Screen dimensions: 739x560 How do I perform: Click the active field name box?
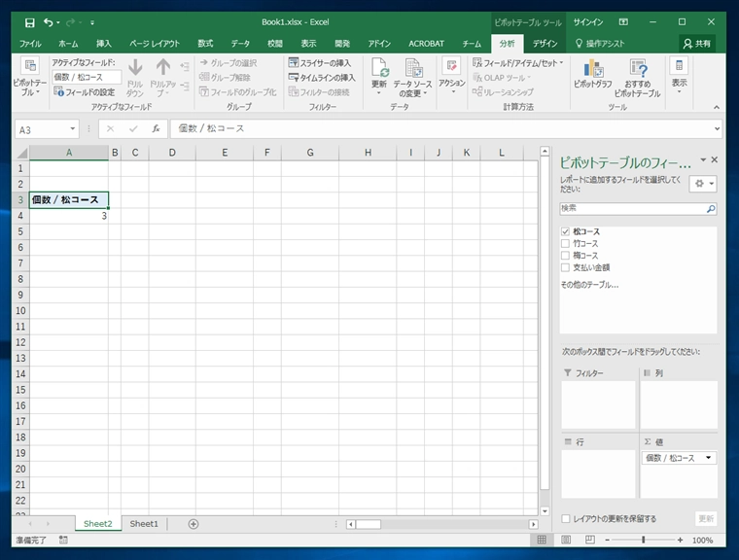coord(87,77)
